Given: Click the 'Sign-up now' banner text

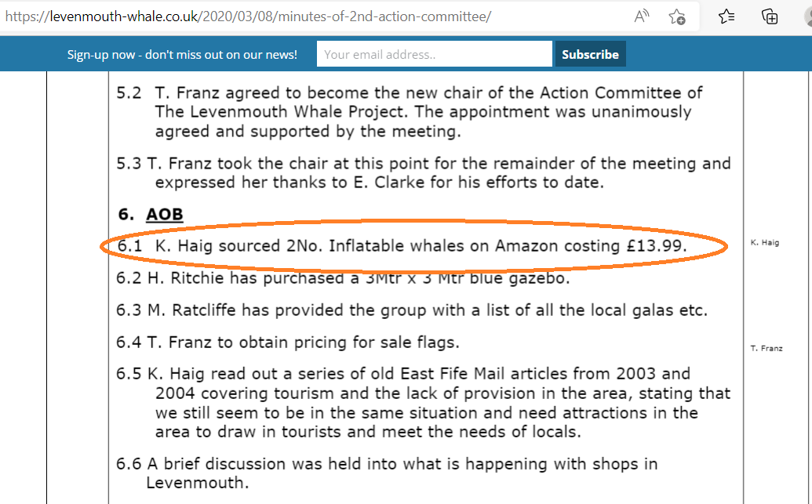Looking at the screenshot, I should pyautogui.click(x=182, y=54).
